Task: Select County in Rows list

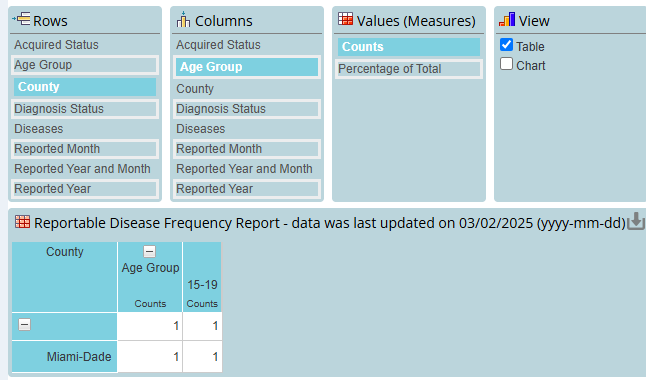Action: pyautogui.click(x=85, y=87)
